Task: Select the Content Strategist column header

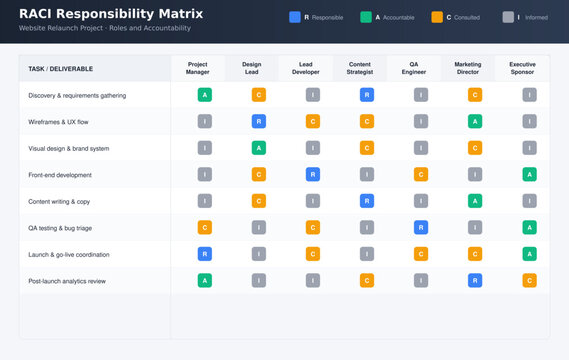Action: coord(360,68)
